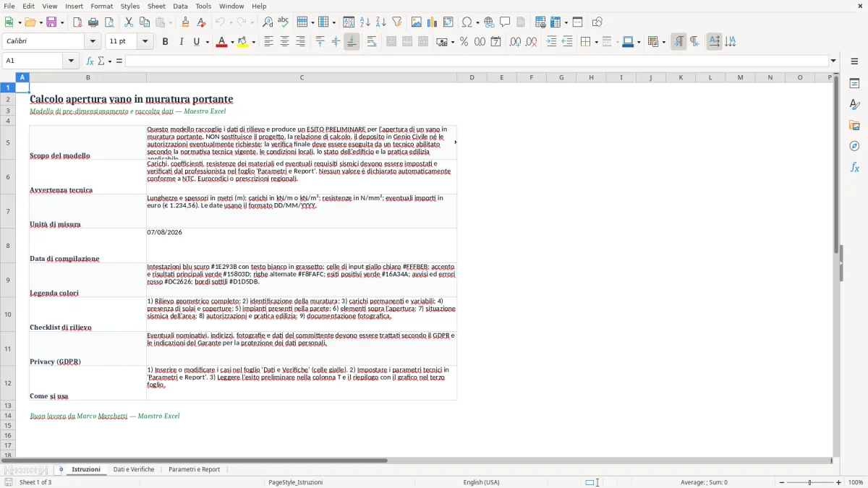The width and height of the screenshot is (868, 488).
Task: Add decimal place
Action: click(x=515, y=42)
